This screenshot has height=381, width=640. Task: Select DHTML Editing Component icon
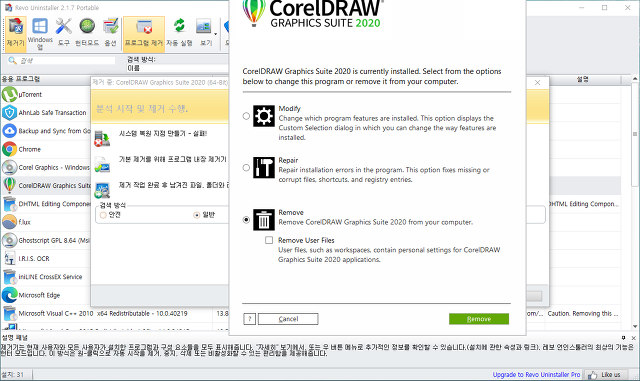pos(9,204)
